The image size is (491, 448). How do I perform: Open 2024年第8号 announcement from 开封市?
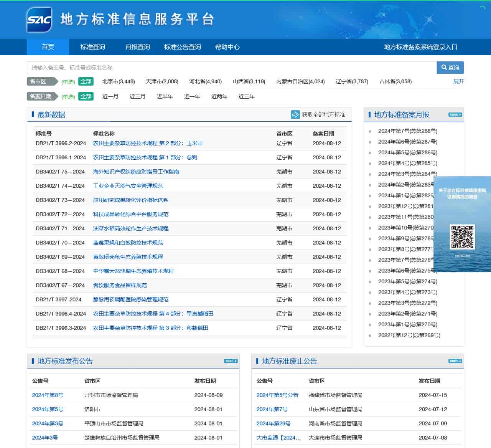(48, 395)
